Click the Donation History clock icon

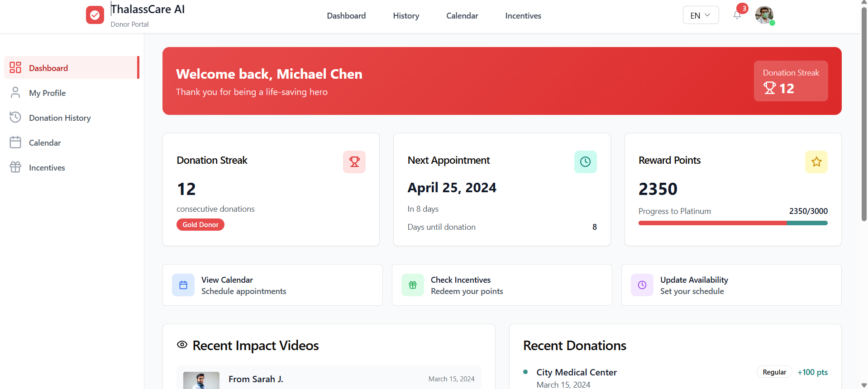click(15, 117)
